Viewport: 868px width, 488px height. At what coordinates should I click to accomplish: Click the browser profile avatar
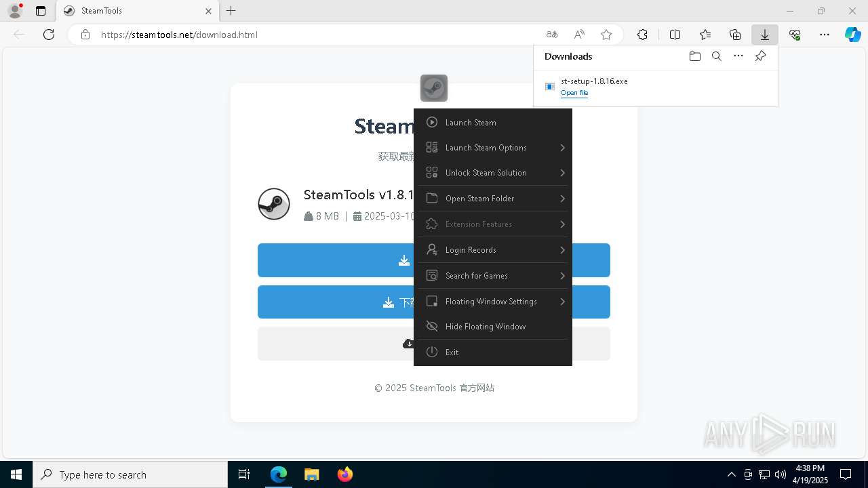[14, 11]
